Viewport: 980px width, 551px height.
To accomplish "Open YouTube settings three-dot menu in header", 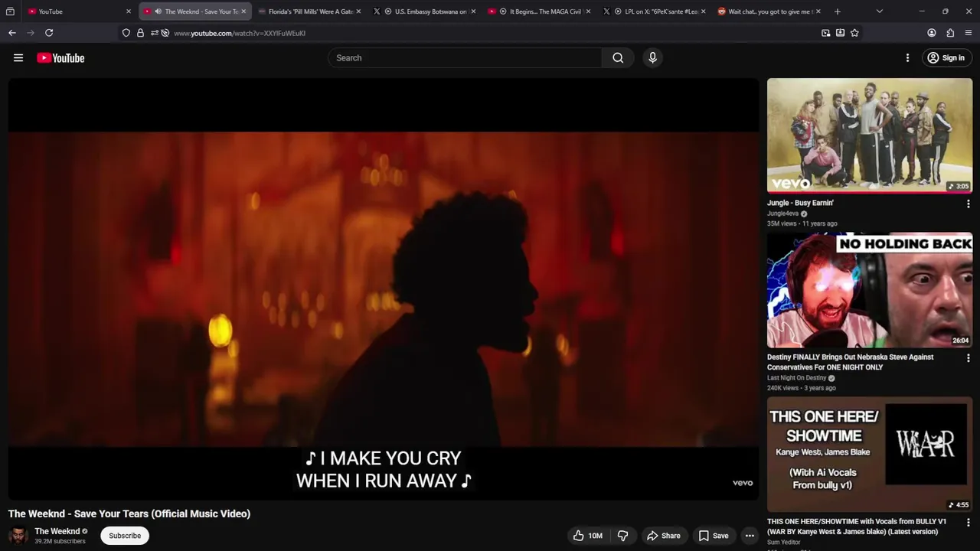I will click(907, 58).
